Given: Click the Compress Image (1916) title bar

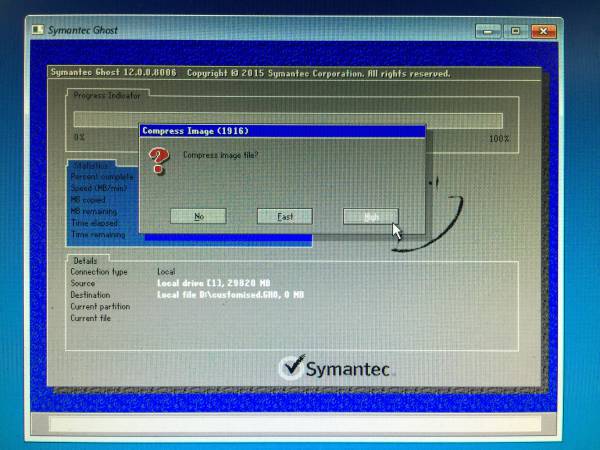Looking at the screenshot, I should [x=280, y=131].
